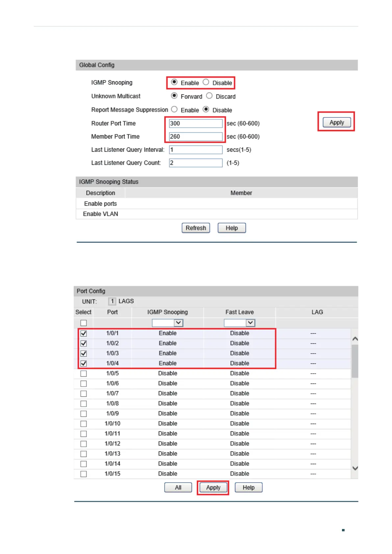The image size is (392, 554).
Task: Click the Fast Leave column header
Action: point(240,312)
